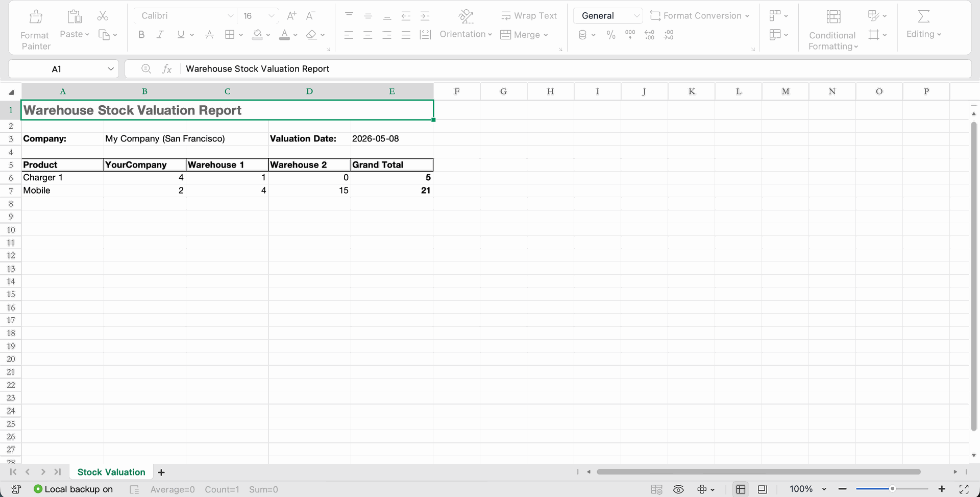Toggle Underline formatting
Screen dimensions: 980x497
(x=181, y=35)
